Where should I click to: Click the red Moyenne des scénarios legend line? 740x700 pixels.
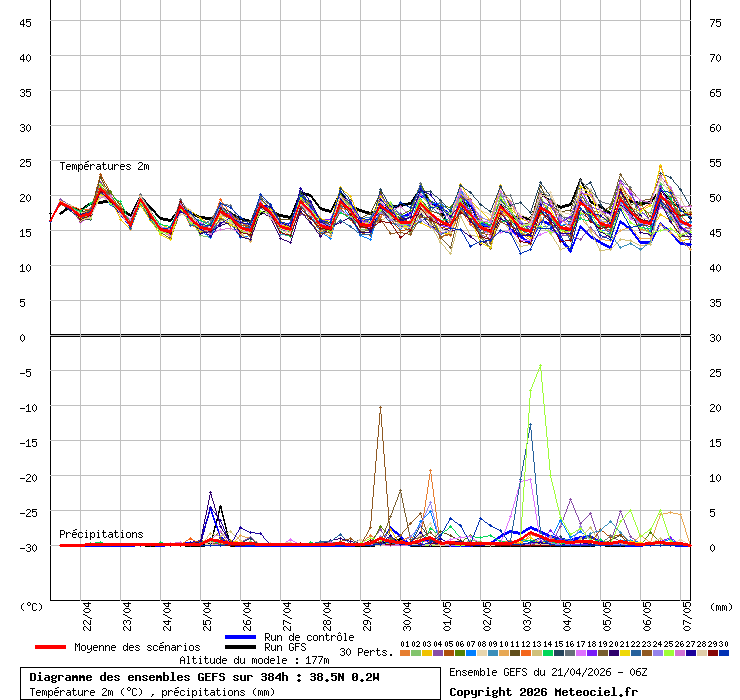click(x=51, y=647)
